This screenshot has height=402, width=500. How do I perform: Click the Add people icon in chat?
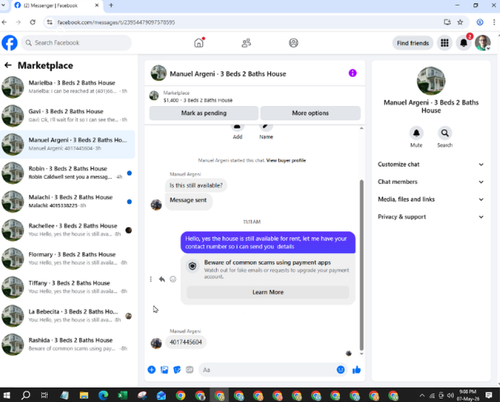coord(237,127)
